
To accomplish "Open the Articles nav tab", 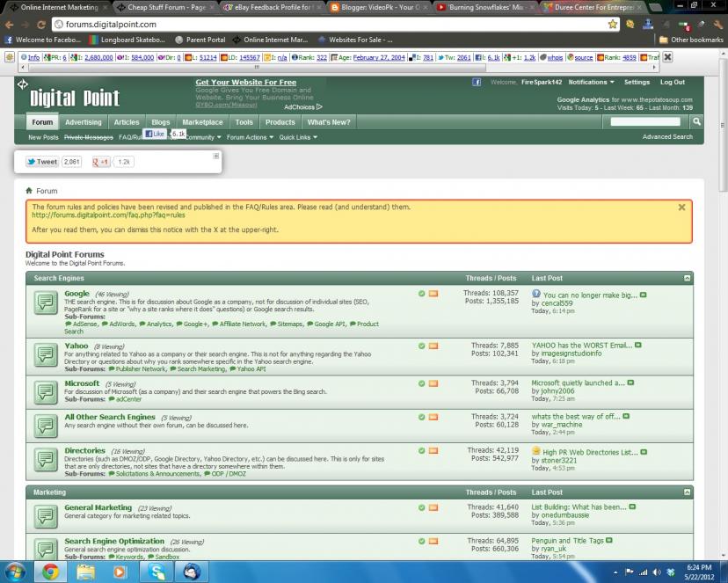I will (x=127, y=122).
